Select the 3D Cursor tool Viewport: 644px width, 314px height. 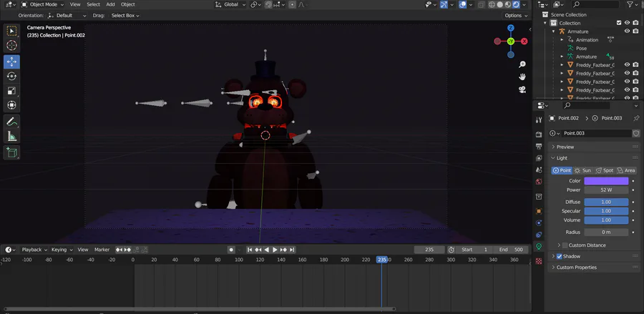tap(11, 46)
